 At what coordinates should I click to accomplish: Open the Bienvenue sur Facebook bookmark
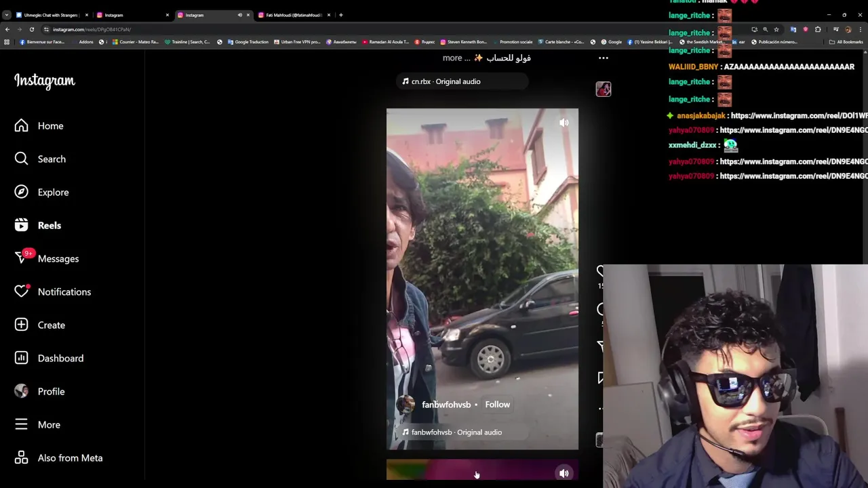click(42, 42)
